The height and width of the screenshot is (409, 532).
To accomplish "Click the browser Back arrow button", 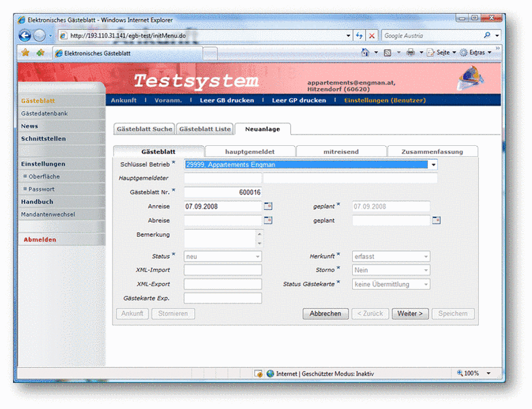I will 25,35.
